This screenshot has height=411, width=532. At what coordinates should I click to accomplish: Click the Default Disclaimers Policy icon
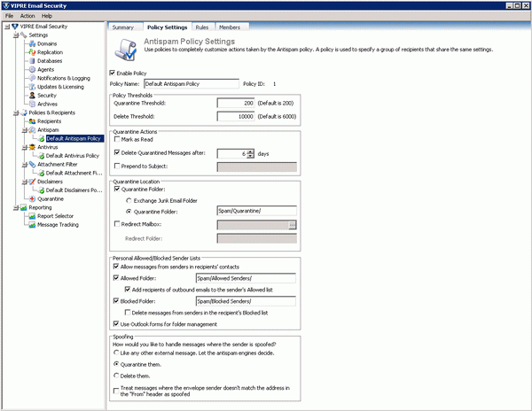(x=41, y=190)
